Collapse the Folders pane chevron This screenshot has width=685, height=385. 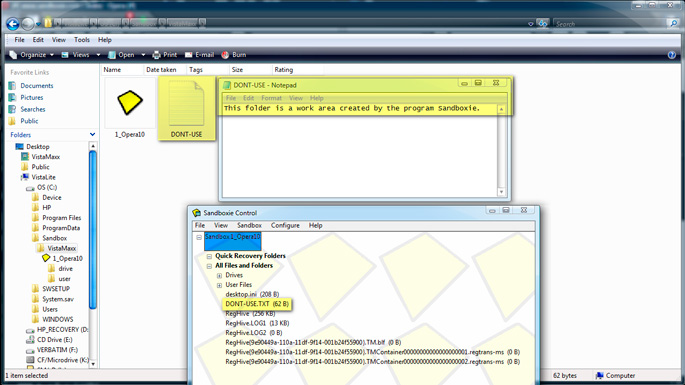tap(92, 135)
